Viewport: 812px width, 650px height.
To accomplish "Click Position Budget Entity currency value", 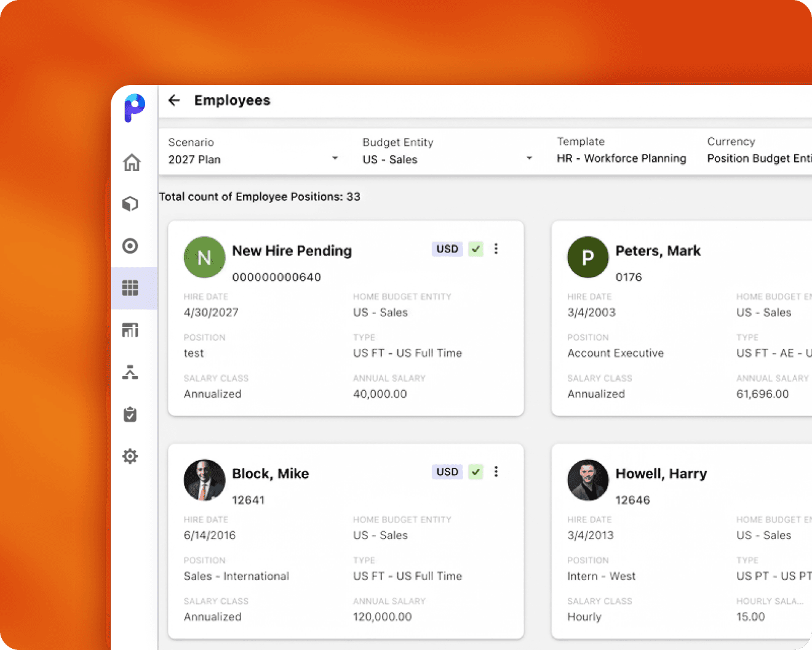I will tap(759, 158).
